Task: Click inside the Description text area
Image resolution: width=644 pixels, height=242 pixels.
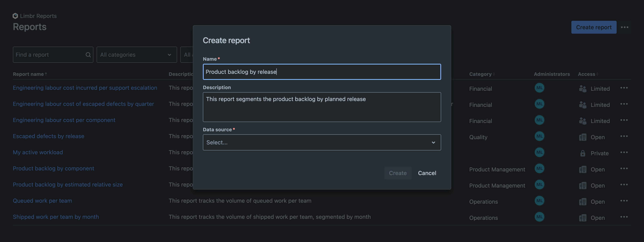Action: (322, 107)
